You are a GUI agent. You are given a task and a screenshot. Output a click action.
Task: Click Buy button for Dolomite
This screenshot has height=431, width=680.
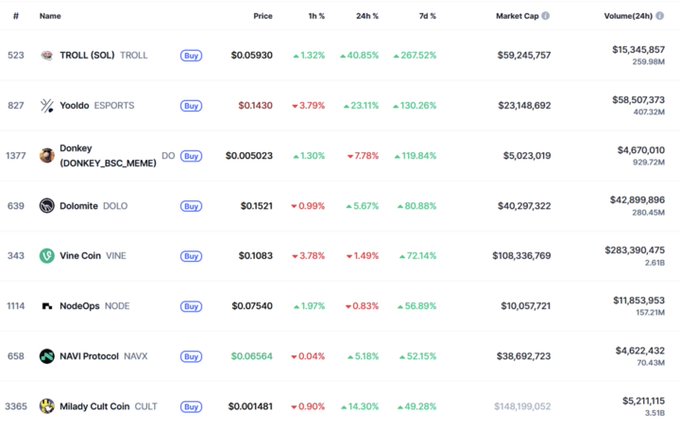pyautogui.click(x=191, y=206)
